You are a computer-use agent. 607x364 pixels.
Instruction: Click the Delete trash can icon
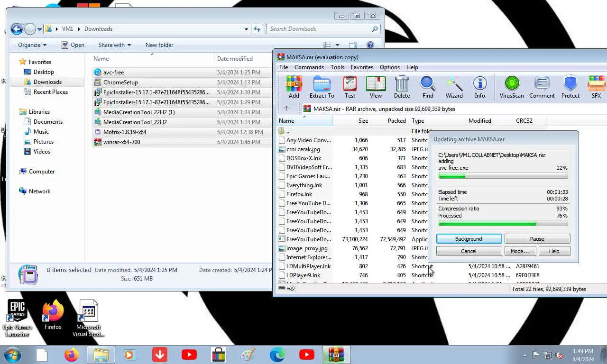[402, 87]
